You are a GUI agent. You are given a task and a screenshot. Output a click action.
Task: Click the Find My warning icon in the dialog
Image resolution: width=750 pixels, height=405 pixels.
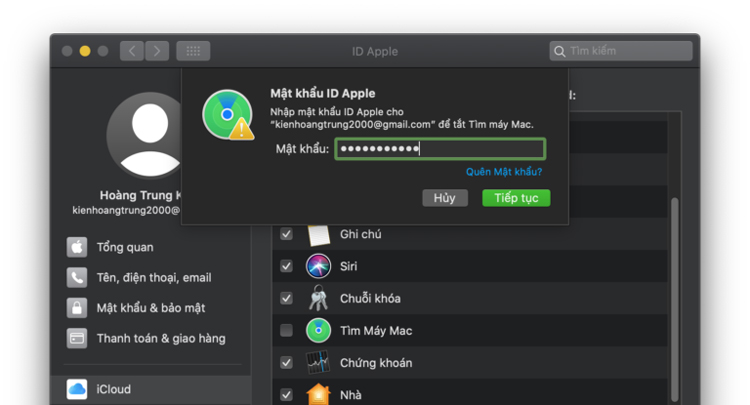pos(228,115)
